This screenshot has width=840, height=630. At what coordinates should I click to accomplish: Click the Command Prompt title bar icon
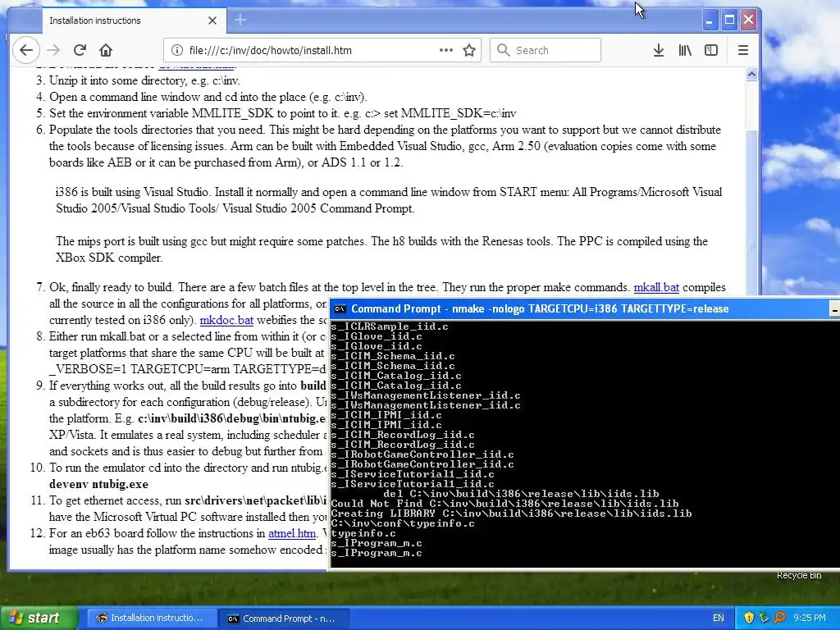point(340,308)
